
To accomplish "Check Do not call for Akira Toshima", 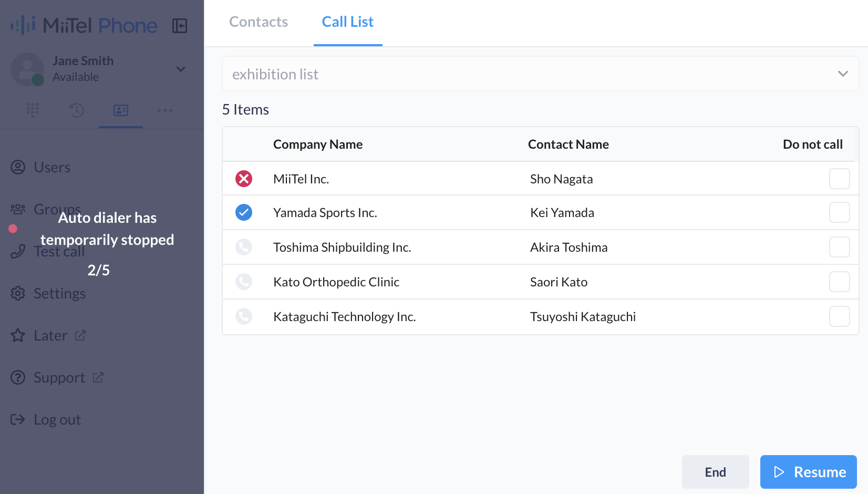I will point(840,247).
